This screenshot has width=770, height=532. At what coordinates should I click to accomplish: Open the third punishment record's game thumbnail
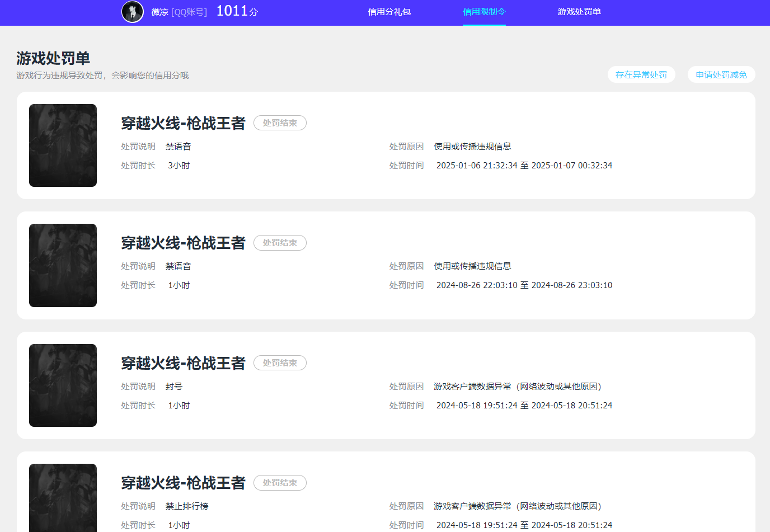pyautogui.click(x=63, y=385)
